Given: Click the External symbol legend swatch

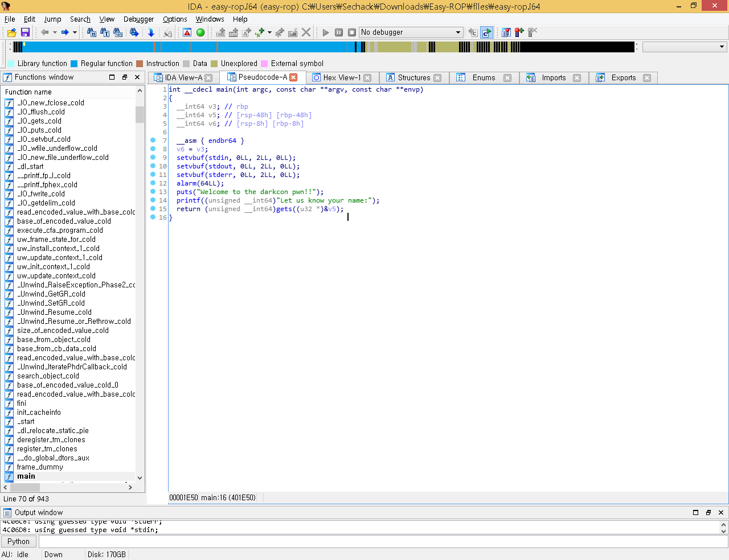Looking at the screenshot, I should point(264,64).
